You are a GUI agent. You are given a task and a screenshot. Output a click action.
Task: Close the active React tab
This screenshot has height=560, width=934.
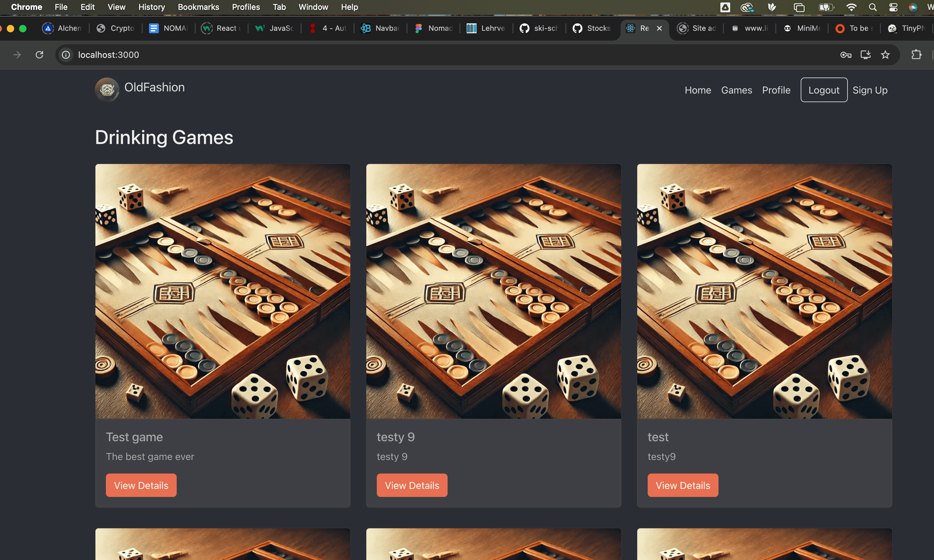click(x=659, y=28)
